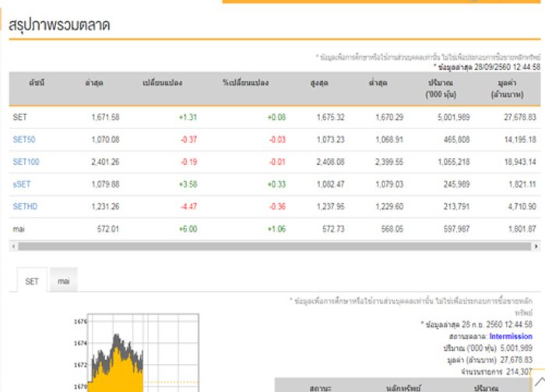Switch to the mai chart tab
Viewport: 545px width, 392px height.
coord(64,281)
